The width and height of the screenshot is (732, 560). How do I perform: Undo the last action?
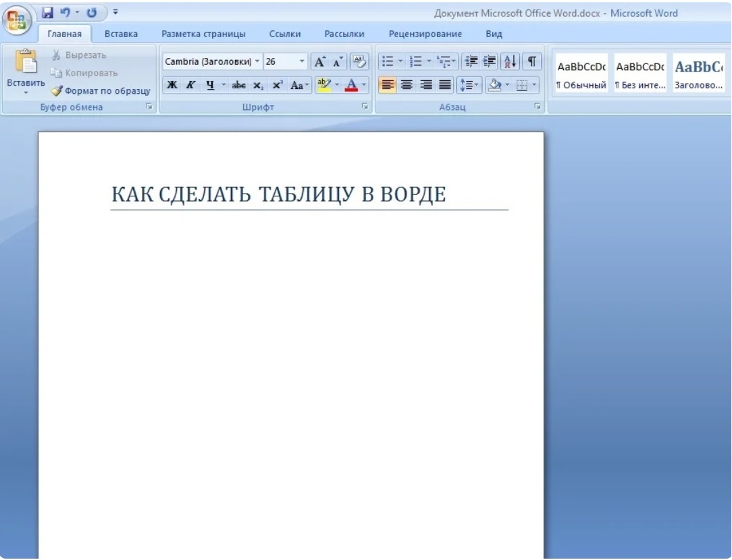pyautogui.click(x=65, y=13)
